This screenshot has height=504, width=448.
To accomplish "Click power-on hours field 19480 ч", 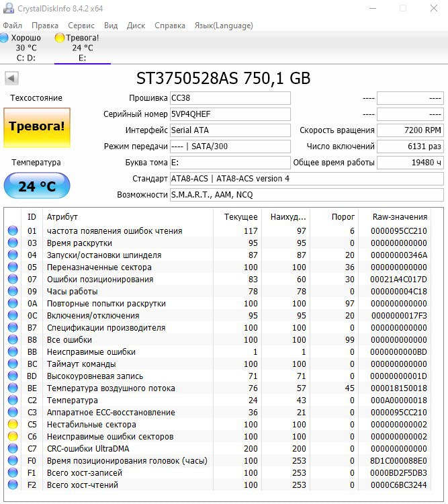I will (410, 163).
